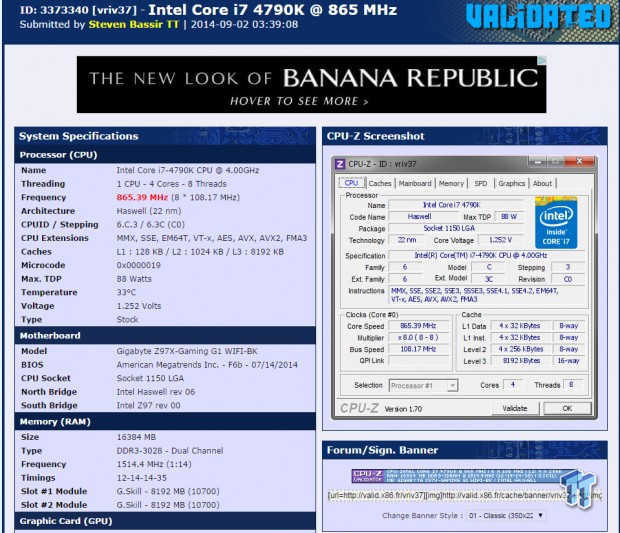Viewport: 620px width, 533px height.
Task: Switch to the Mainboard tab
Action: (415, 183)
